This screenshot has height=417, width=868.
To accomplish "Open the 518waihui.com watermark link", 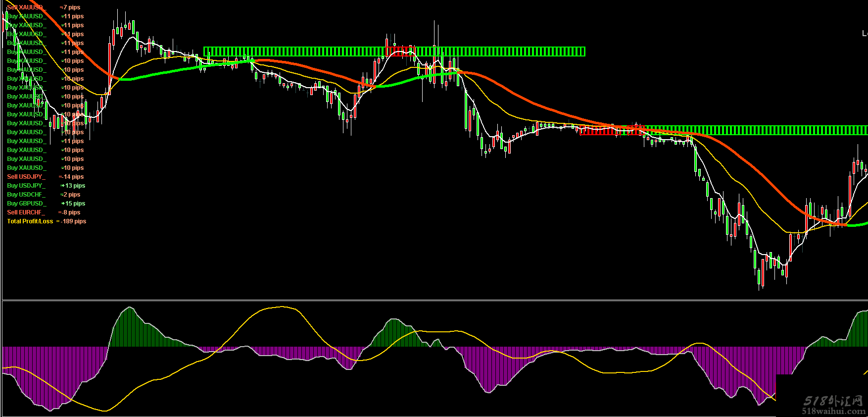I will pyautogui.click(x=833, y=411).
